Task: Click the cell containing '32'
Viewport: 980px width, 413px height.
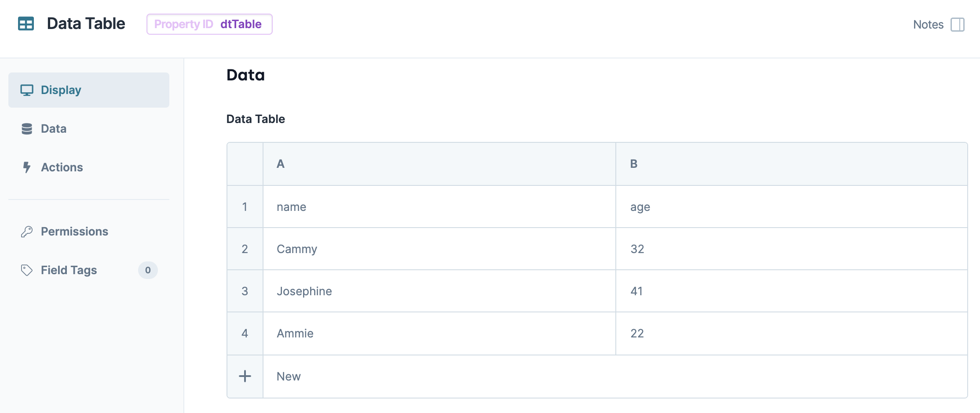Action: click(791, 249)
